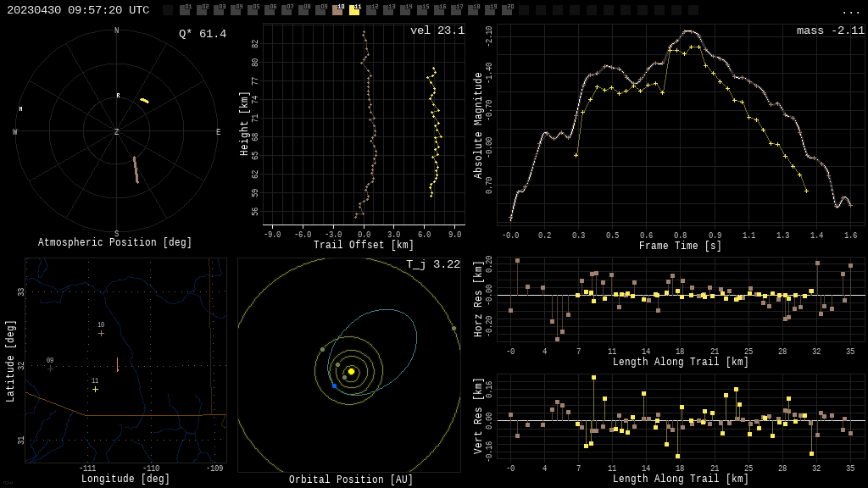Toggle the tan station 10 indicator
Image resolution: width=868 pixels, height=488 pixels.
(337, 10)
